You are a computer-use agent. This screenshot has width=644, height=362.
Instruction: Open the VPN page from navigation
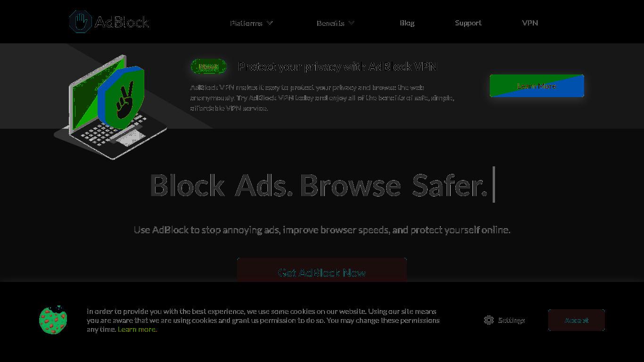click(530, 23)
